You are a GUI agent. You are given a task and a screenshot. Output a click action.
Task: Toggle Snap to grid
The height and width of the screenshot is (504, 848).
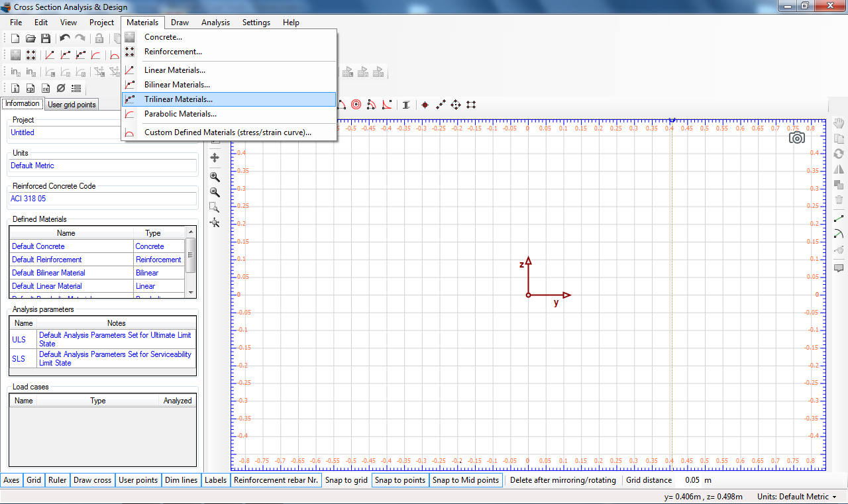(x=347, y=480)
